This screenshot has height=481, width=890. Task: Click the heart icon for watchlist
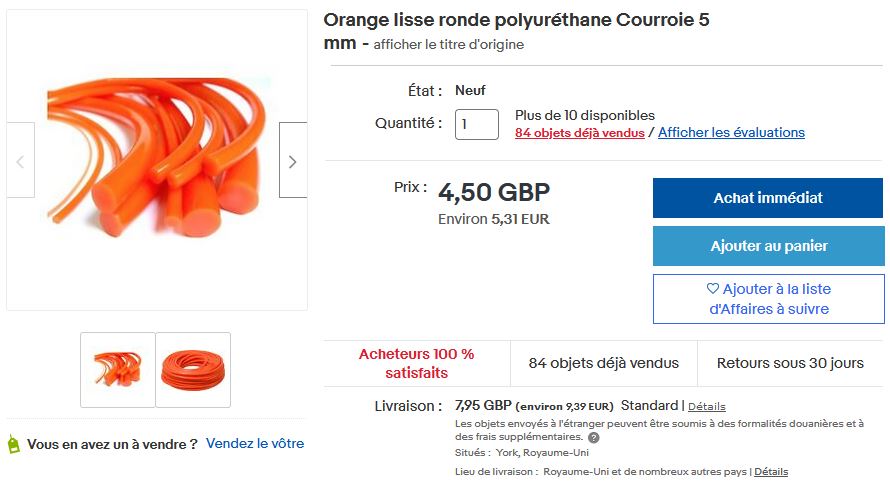pos(712,288)
